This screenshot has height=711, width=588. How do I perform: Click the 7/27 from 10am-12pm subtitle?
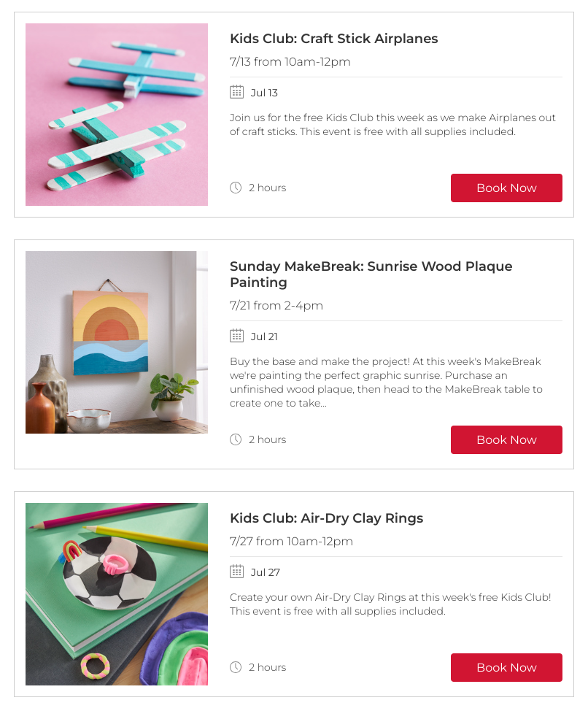coord(291,541)
